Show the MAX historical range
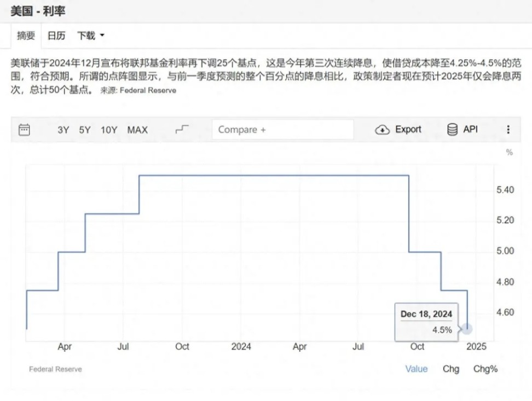The height and width of the screenshot is (401, 532). [x=137, y=130]
